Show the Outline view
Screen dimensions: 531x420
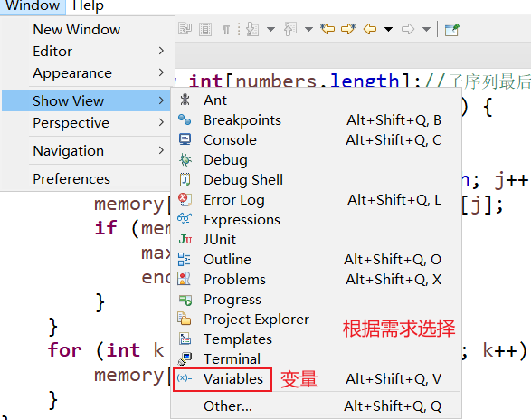316,259
